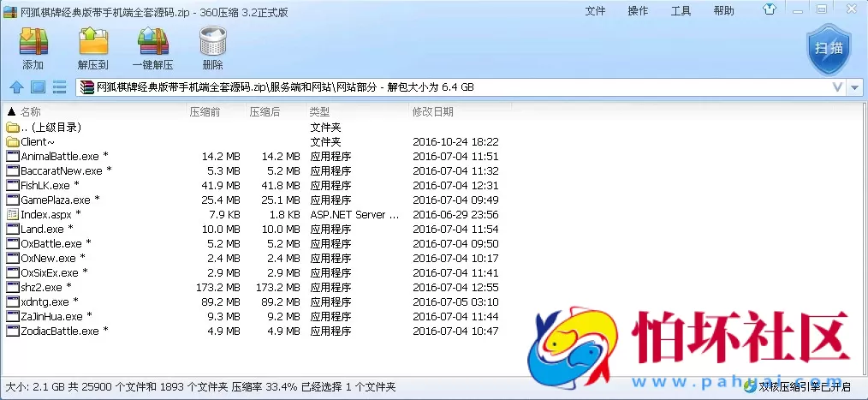The image size is (868, 400).
Task: Click the OxNew.exe file icon
Action: coord(13,258)
